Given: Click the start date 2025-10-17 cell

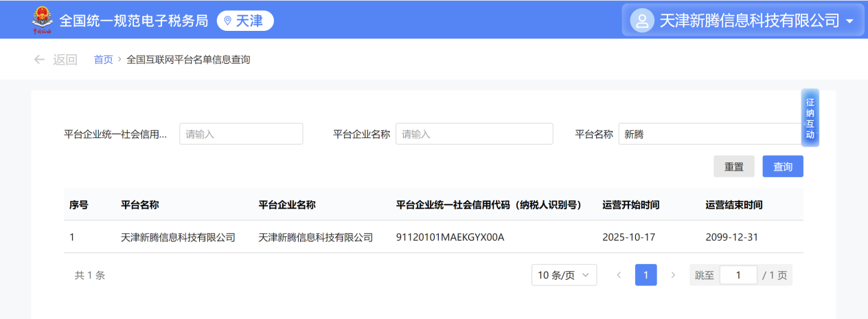Looking at the screenshot, I should (x=629, y=237).
